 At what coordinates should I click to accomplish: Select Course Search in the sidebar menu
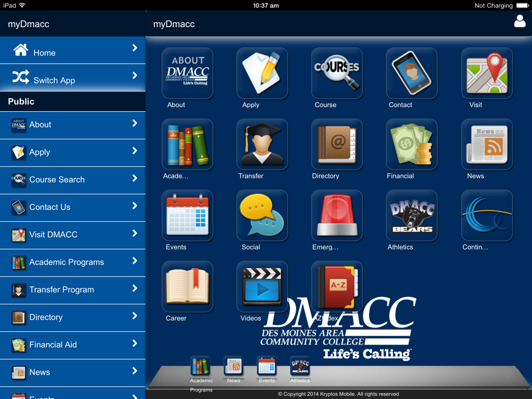click(72, 180)
